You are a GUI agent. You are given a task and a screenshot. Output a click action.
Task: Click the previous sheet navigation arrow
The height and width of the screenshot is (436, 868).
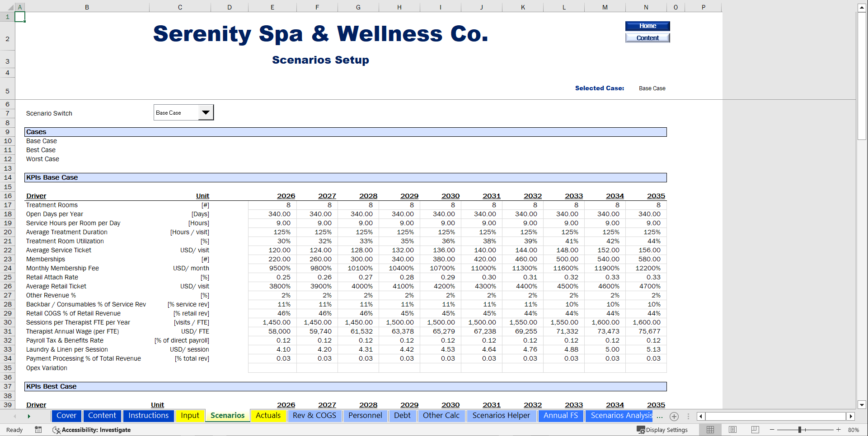click(15, 416)
